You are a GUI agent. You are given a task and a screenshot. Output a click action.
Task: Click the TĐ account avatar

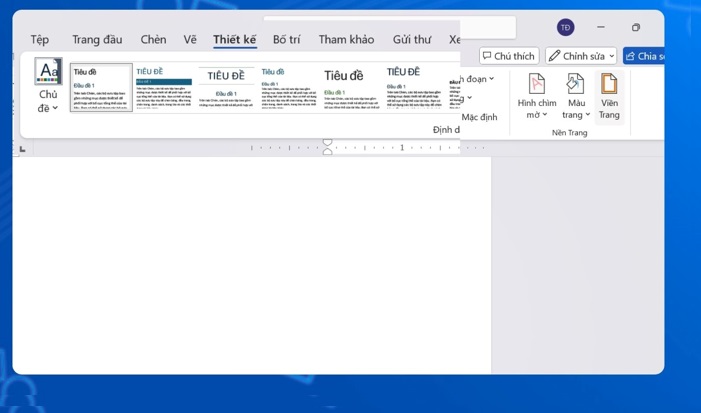coord(566,28)
